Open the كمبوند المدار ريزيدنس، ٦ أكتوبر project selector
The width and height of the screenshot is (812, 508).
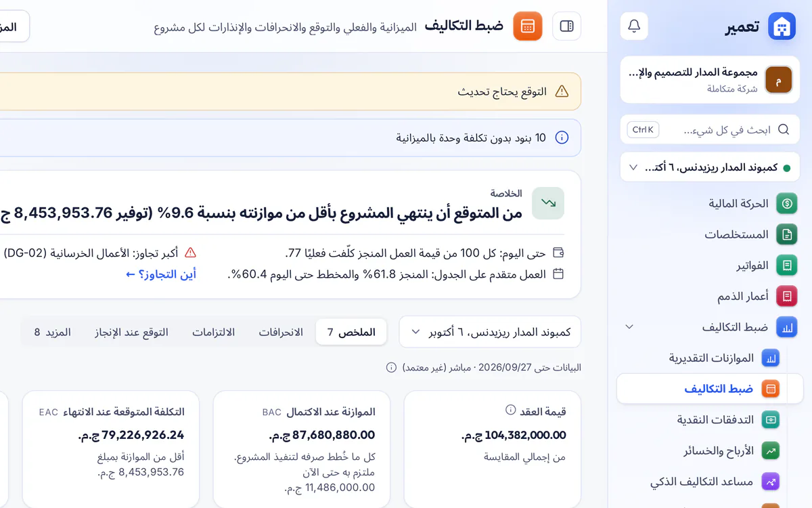(490, 333)
